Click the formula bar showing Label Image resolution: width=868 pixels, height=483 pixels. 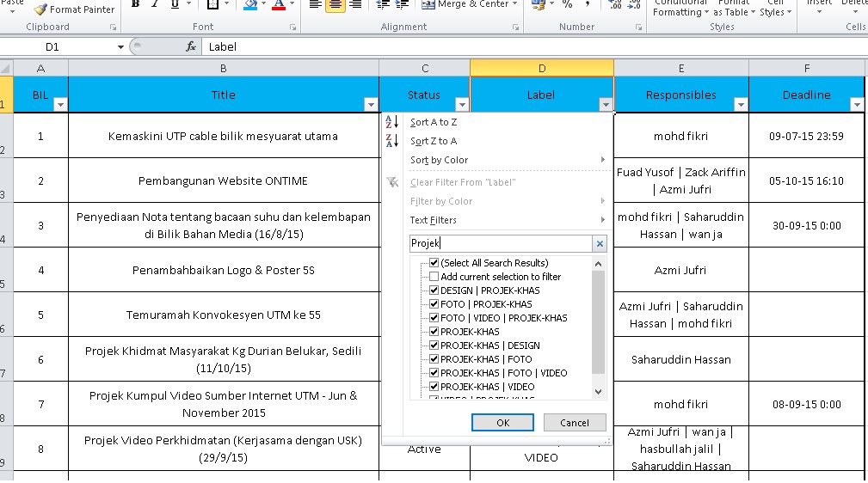coord(534,47)
